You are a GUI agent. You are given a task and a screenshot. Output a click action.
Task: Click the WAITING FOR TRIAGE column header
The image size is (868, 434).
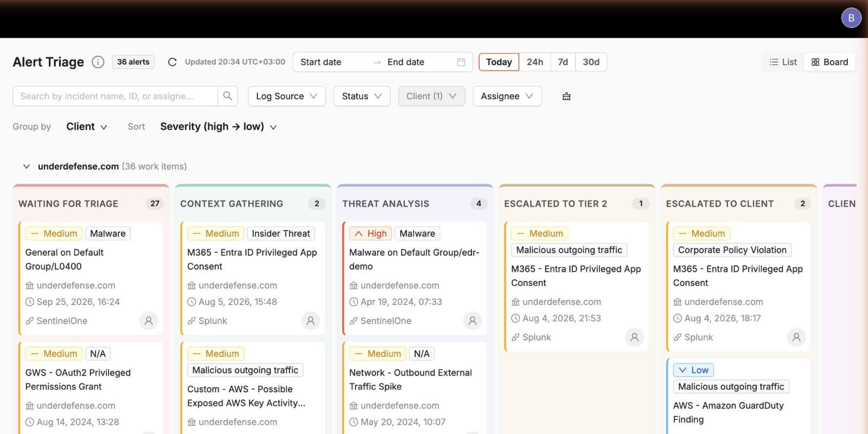coord(68,203)
